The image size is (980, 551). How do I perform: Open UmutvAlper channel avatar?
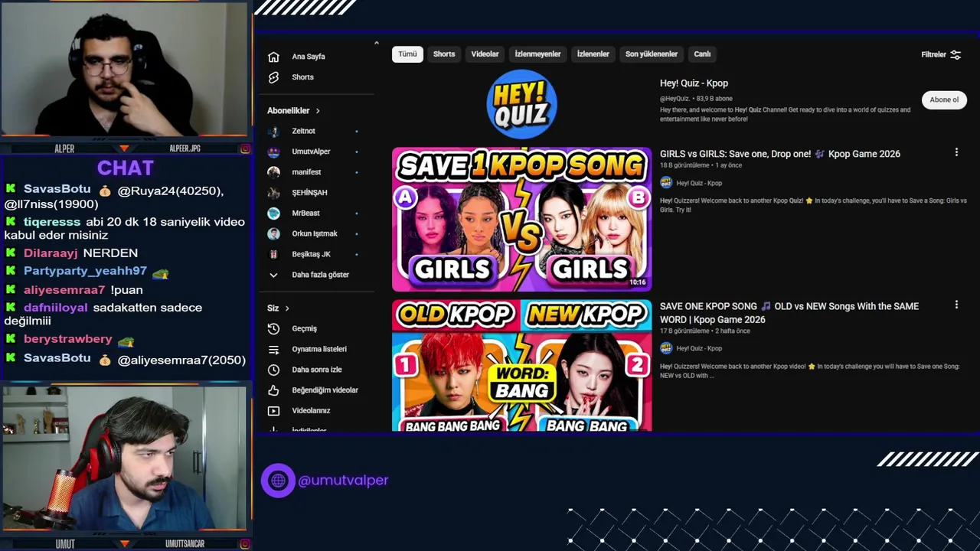point(273,152)
